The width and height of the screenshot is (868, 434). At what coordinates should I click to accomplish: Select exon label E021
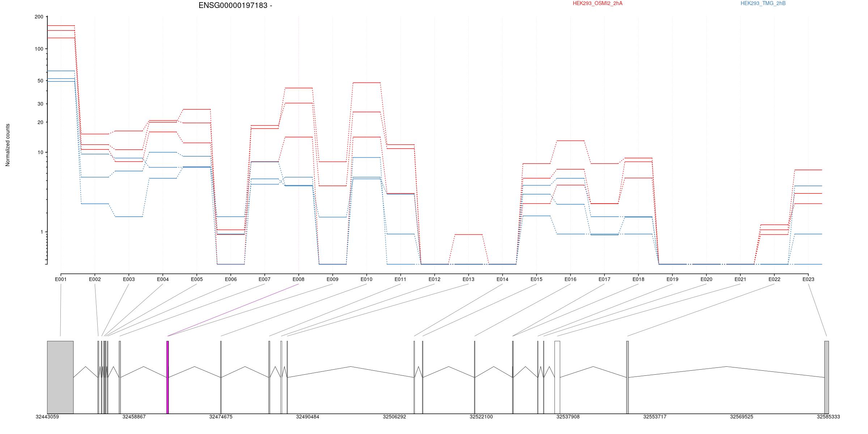[x=740, y=279]
